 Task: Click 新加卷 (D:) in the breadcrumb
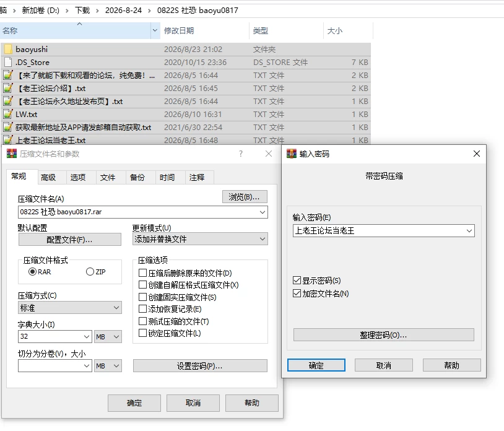pos(40,11)
